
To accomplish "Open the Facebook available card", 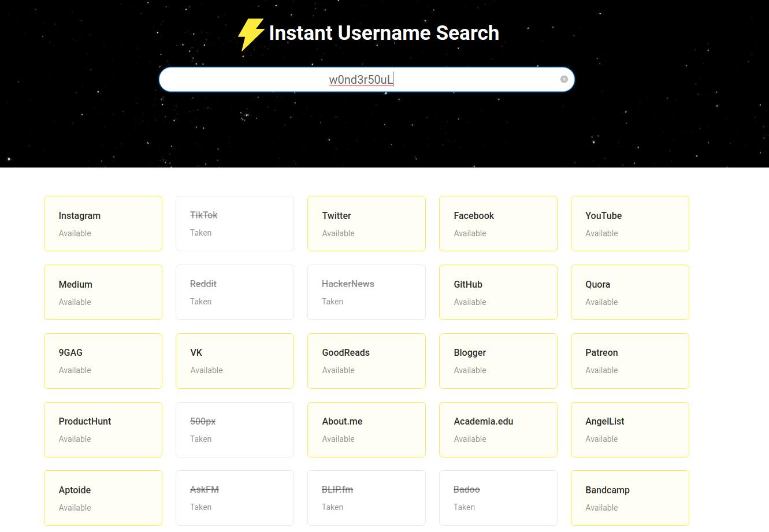I will (498, 224).
